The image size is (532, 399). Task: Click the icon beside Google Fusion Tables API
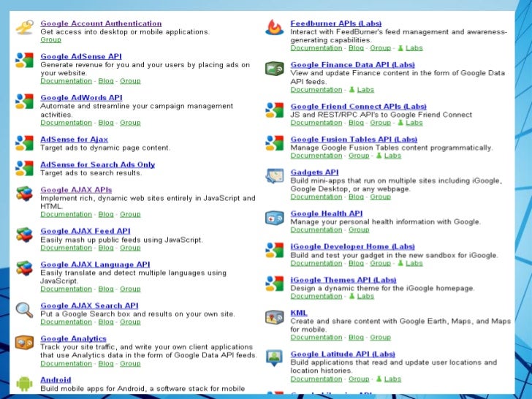click(275, 142)
